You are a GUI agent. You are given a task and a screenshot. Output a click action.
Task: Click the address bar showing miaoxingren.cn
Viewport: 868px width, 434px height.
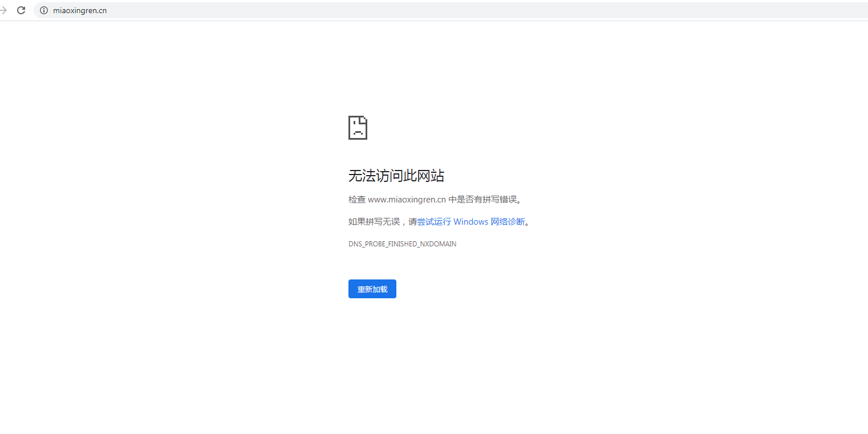click(x=171, y=10)
